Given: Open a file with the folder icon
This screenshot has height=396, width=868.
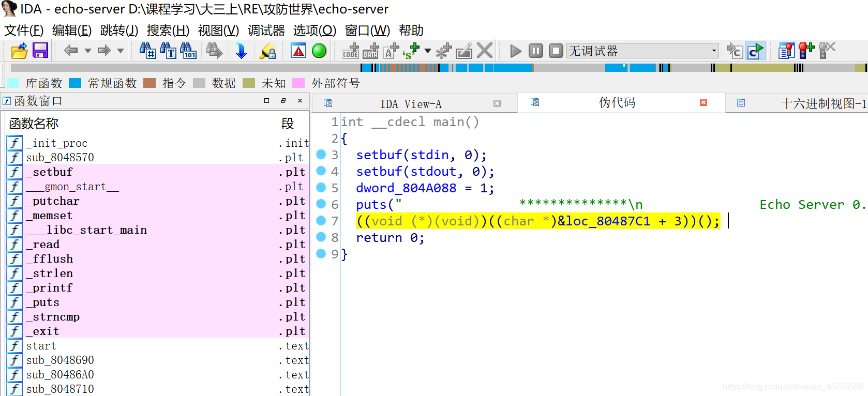Looking at the screenshot, I should (20, 51).
